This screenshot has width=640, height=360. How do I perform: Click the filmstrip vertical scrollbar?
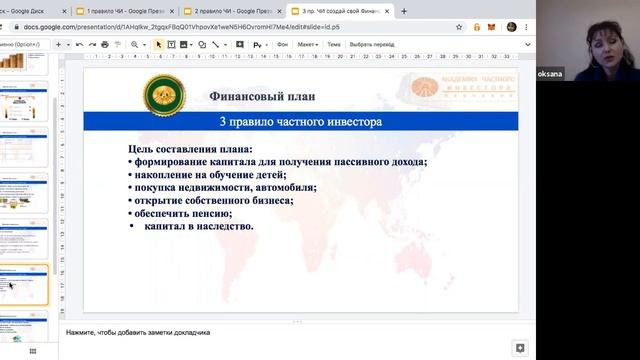[56, 186]
